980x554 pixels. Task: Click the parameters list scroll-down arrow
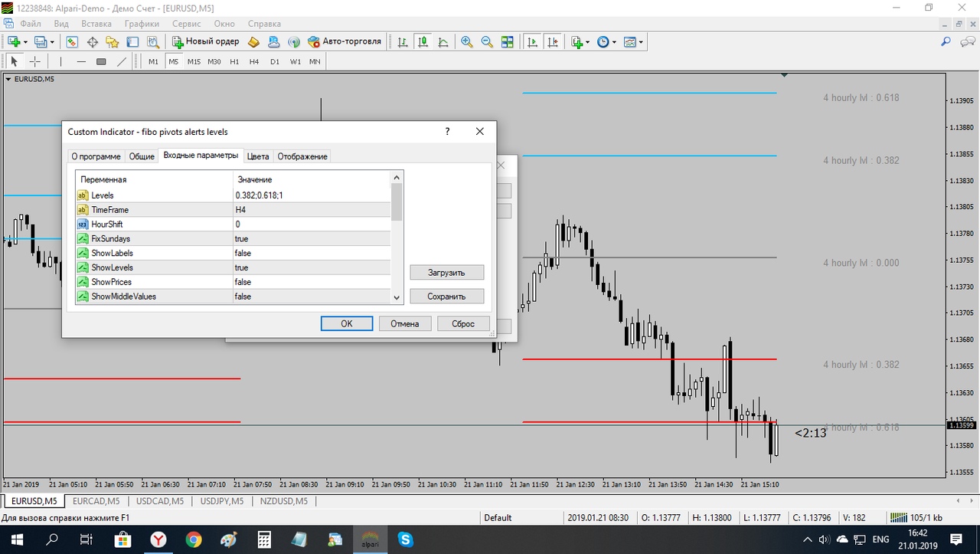(397, 297)
